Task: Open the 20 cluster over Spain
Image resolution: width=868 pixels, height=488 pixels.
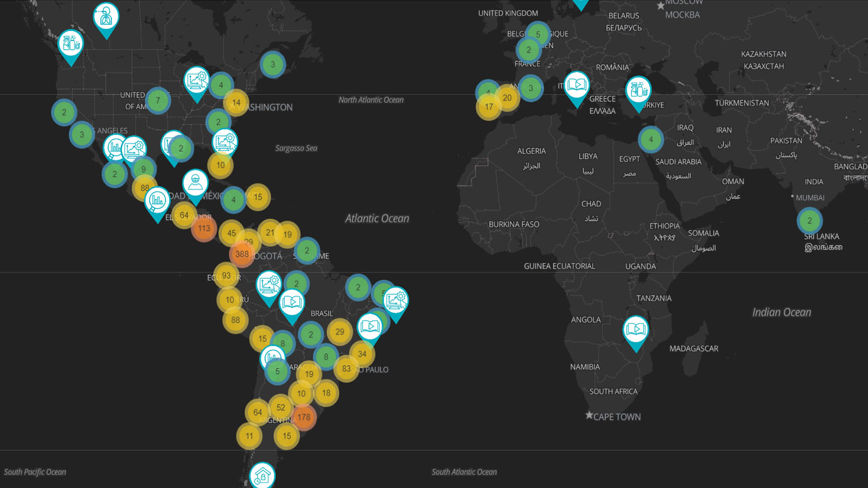Action: tap(507, 98)
